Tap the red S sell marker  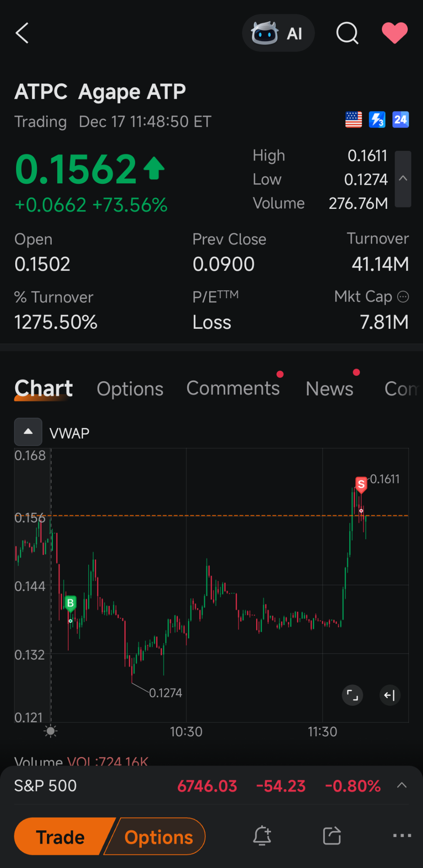(x=361, y=485)
